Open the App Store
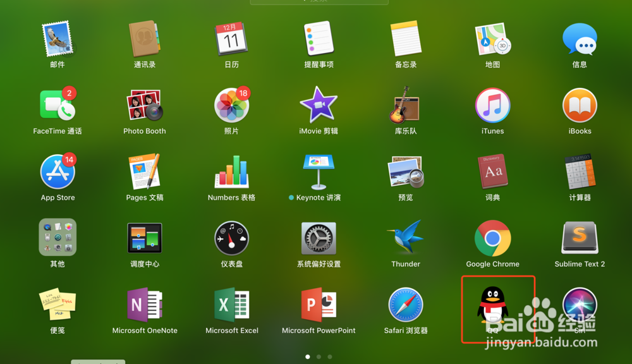 (x=58, y=175)
